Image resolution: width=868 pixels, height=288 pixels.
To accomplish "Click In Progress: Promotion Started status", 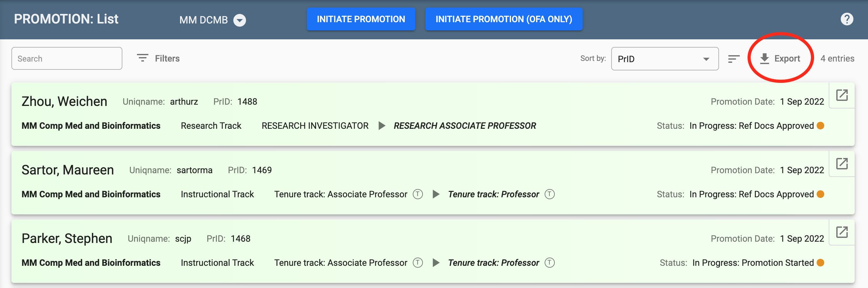I will click(x=753, y=263).
